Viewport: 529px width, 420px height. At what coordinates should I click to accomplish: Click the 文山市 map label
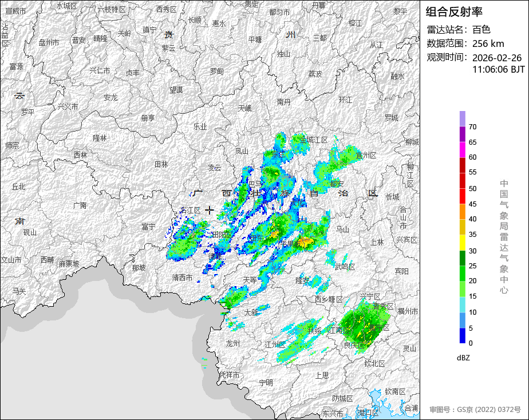(11, 260)
